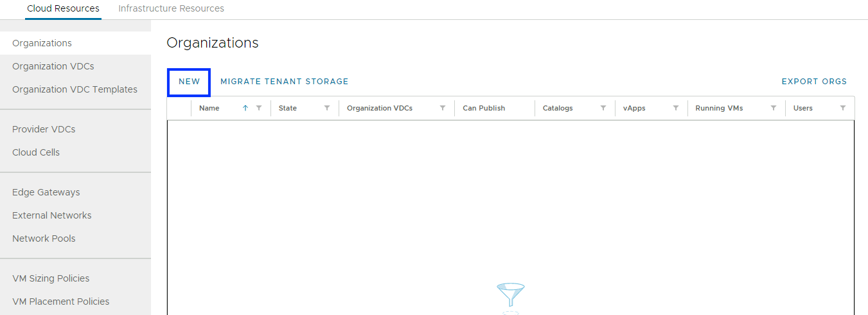The image size is (868, 315).
Task: Click the Name sort ascending arrow
Action: click(x=245, y=108)
